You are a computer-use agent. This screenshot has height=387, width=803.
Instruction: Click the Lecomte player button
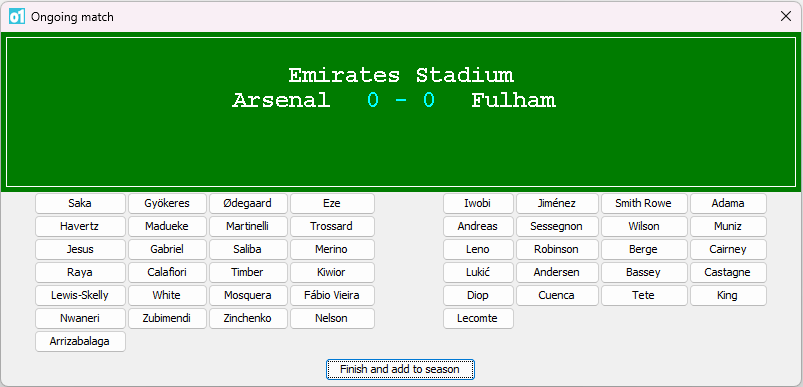tap(478, 318)
